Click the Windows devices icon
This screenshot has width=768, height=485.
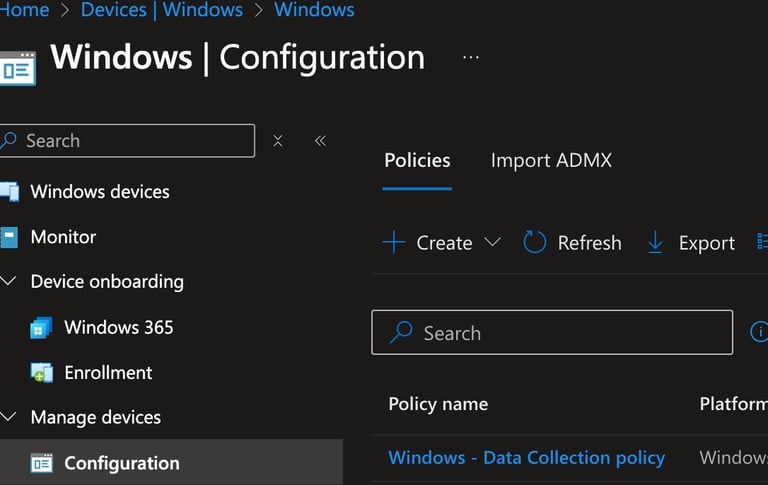[x=10, y=192]
